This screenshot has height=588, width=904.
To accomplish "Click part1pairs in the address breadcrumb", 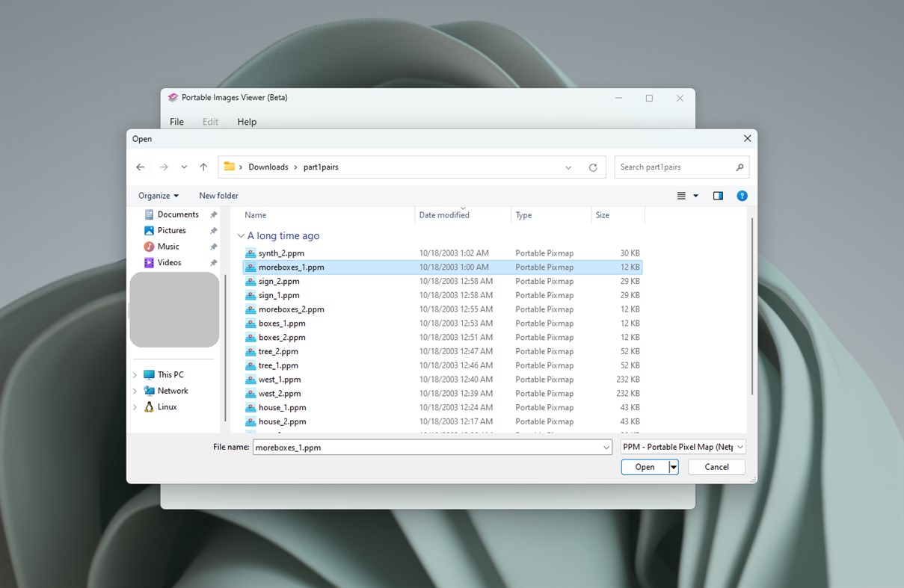I will pos(321,167).
